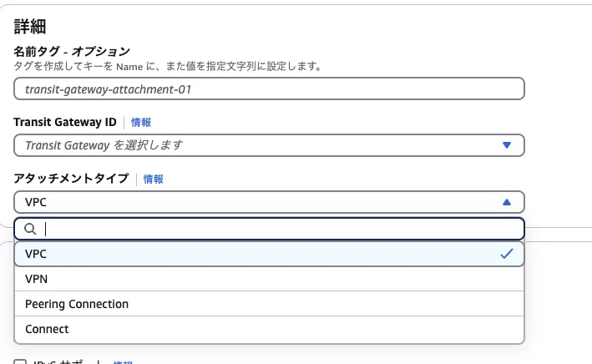The width and height of the screenshot is (592, 364).
Task: Click the name tag input field
Action: 269,88
